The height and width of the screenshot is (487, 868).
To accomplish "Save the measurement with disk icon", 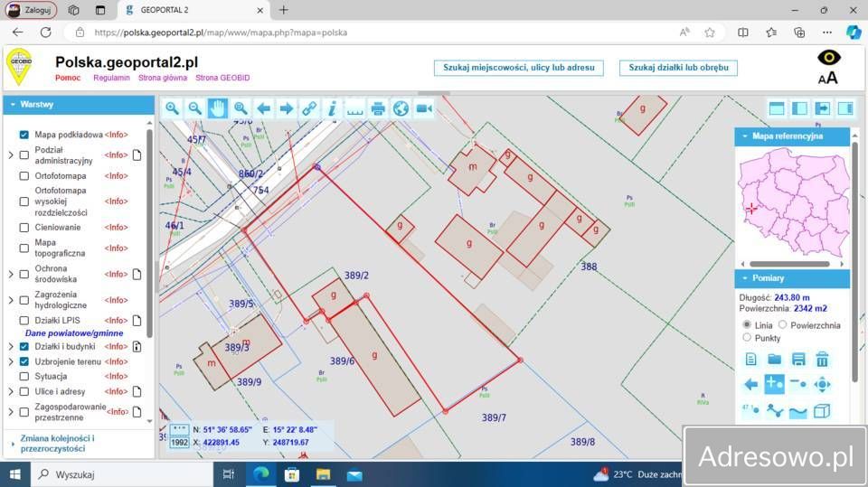I will tap(798, 360).
